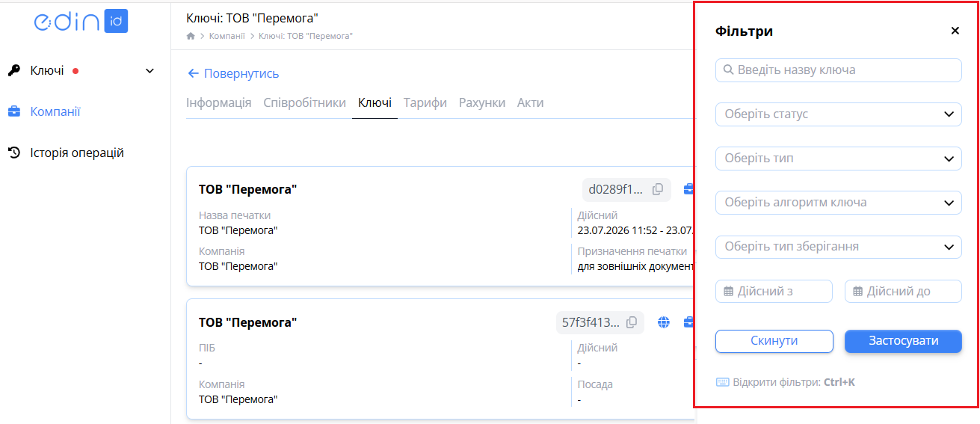Open the Оберіть тип dropdown
The width and height of the screenshot is (980, 424).
pyautogui.click(x=839, y=159)
